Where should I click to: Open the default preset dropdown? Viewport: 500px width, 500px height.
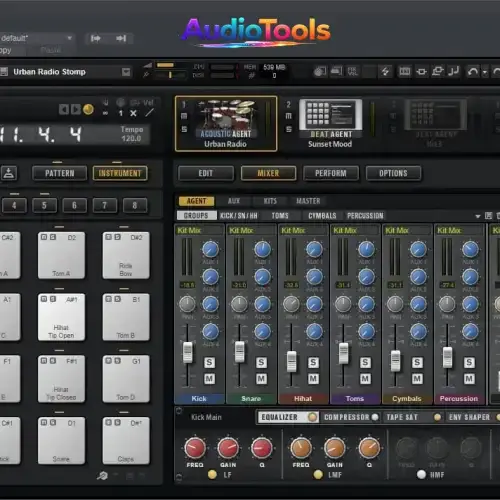pyautogui.click(x=70, y=38)
